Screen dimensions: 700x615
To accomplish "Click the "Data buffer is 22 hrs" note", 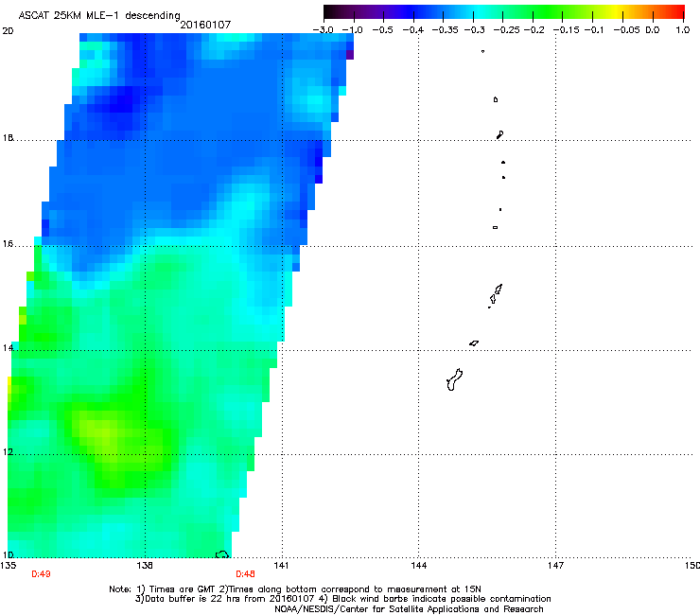I will click(x=342, y=599).
